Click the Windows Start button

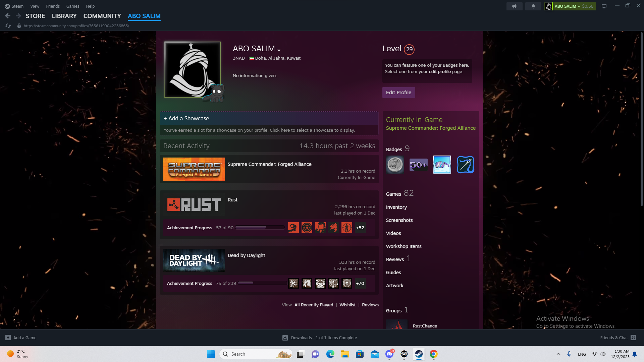(x=211, y=354)
